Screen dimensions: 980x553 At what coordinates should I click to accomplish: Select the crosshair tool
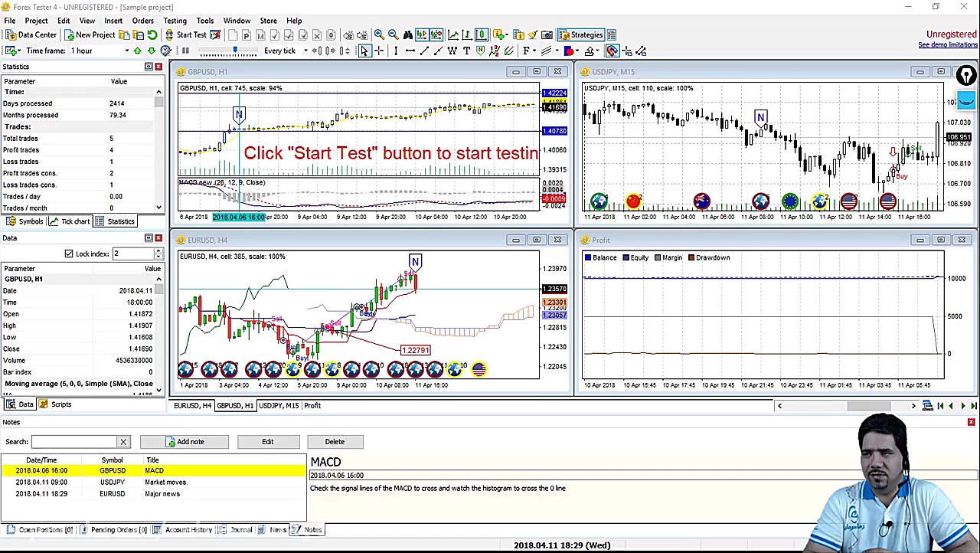379,51
